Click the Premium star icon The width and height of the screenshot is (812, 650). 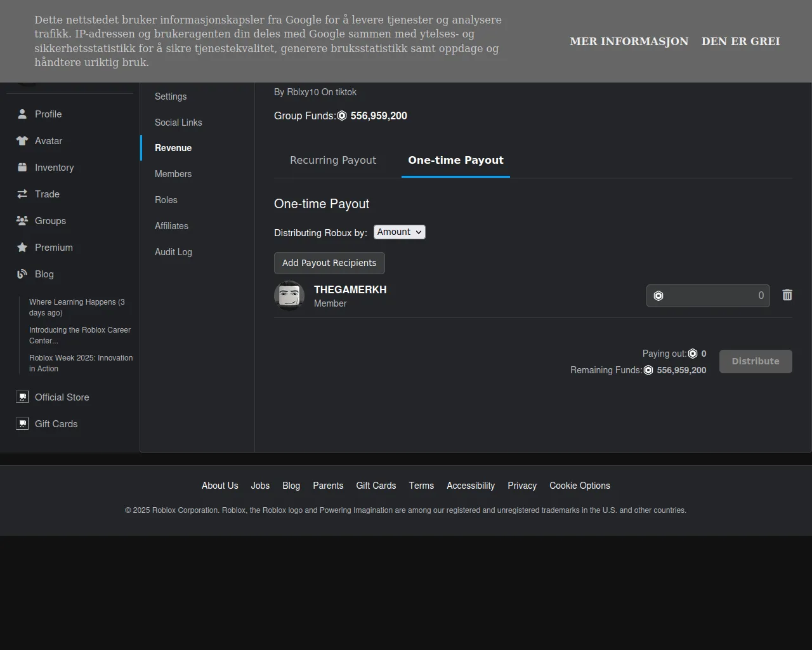[22, 248]
